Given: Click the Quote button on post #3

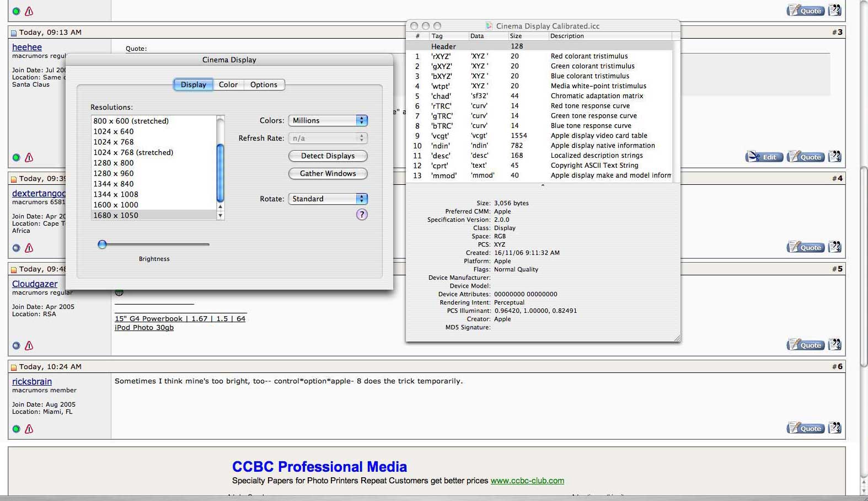Looking at the screenshot, I should [x=806, y=157].
